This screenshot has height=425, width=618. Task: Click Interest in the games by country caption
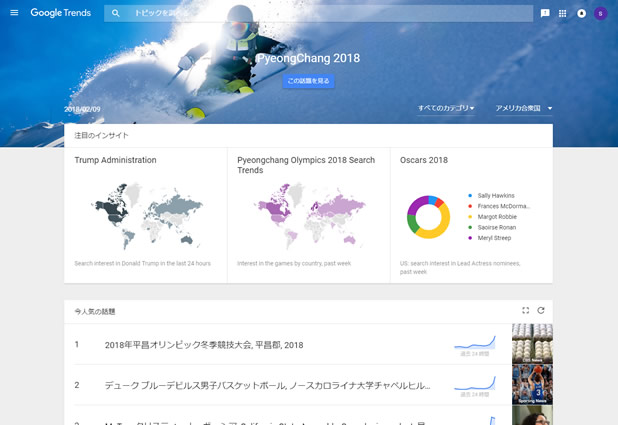click(x=294, y=263)
